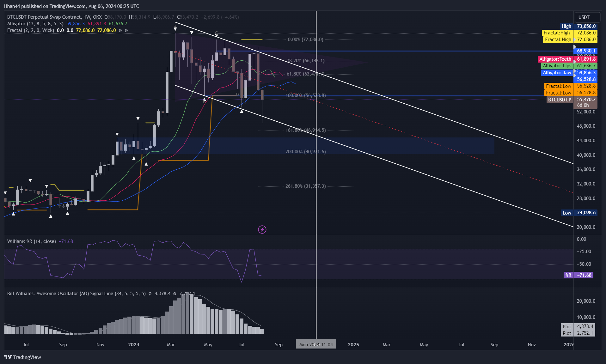This screenshot has height=364, width=606.
Task: Click the 2025 year label on time axis
Action: [x=353, y=344]
